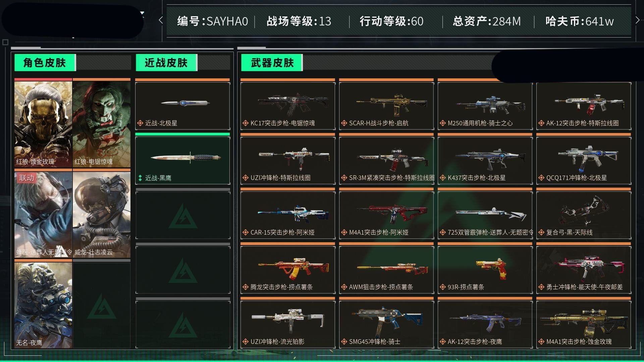Open the 角色皮肤 tab
The image size is (644, 362).
tap(45, 63)
